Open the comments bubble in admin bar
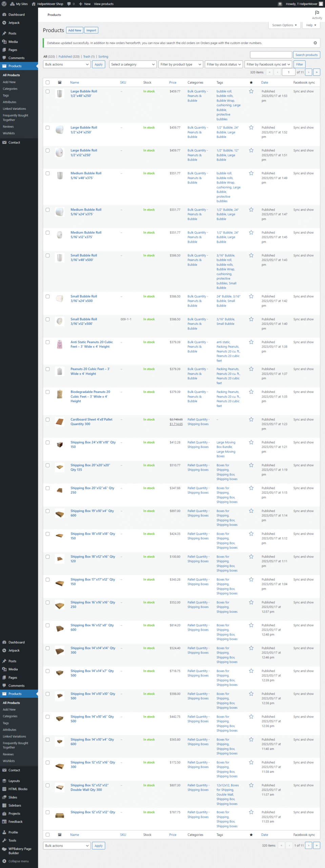Viewport: 325px width, 868px height. [70, 4]
